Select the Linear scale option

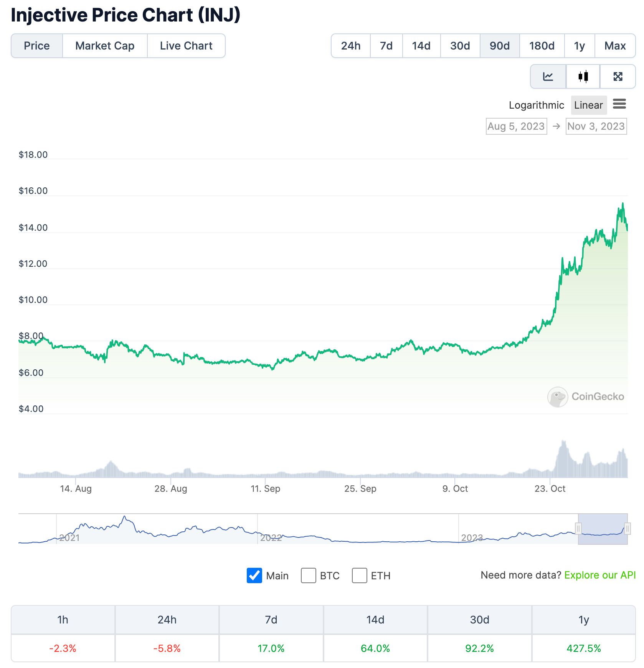(588, 105)
